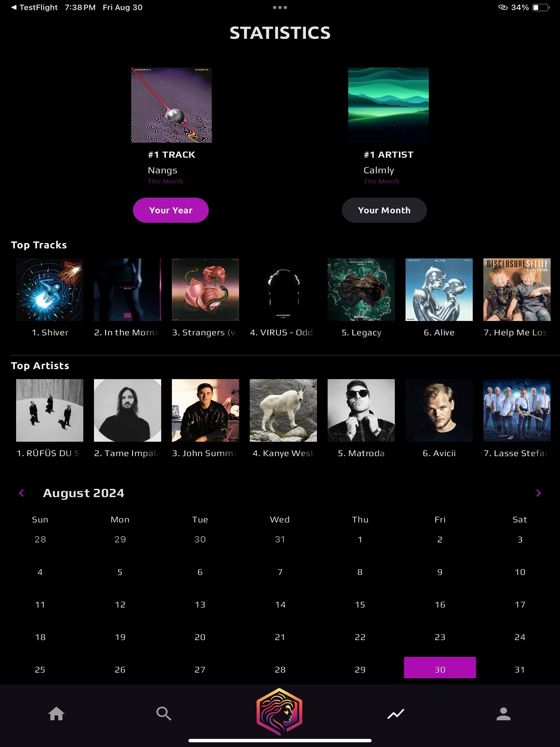Open the Avicii artist photo
The width and height of the screenshot is (560, 747).
pos(439,410)
